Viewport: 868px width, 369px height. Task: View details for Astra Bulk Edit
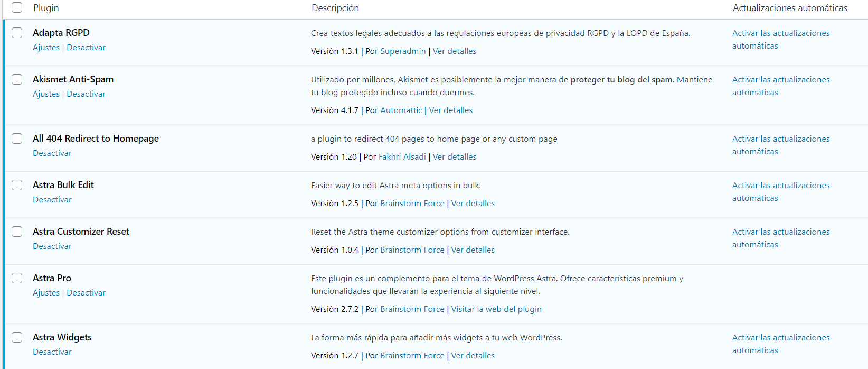click(x=473, y=204)
